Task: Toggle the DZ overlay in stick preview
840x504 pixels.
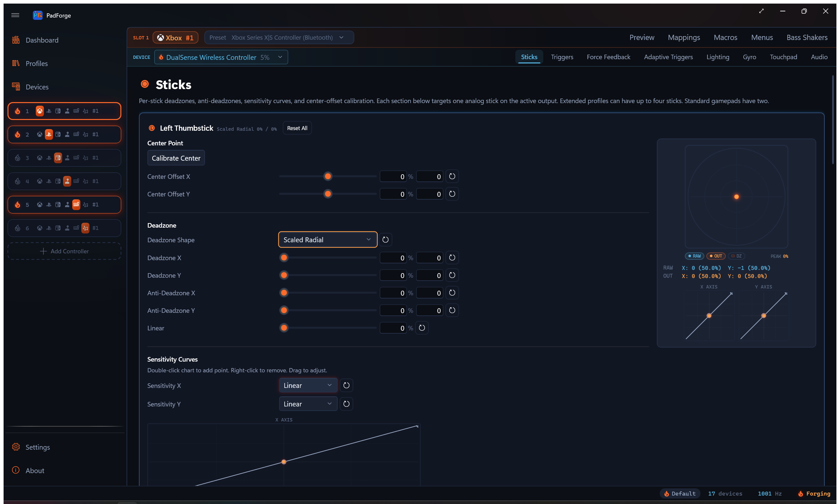Action: [x=736, y=256]
